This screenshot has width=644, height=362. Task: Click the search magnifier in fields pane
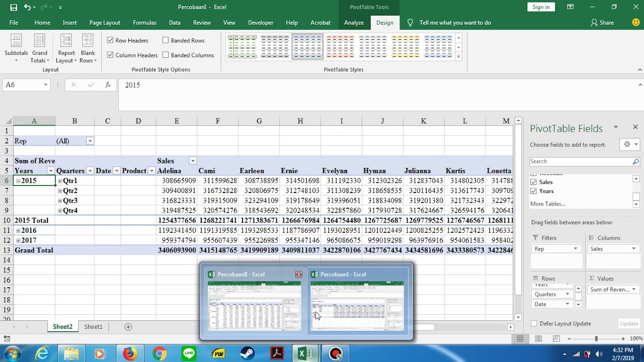[x=635, y=161]
